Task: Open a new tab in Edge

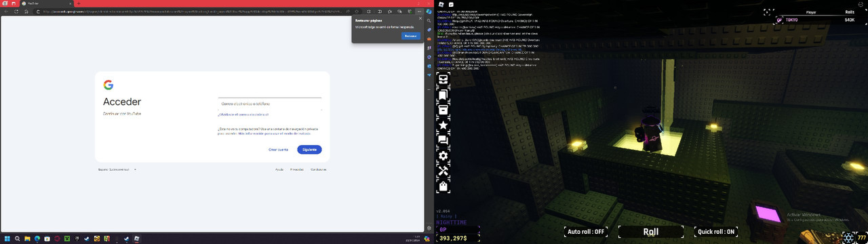Action: [x=79, y=3]
